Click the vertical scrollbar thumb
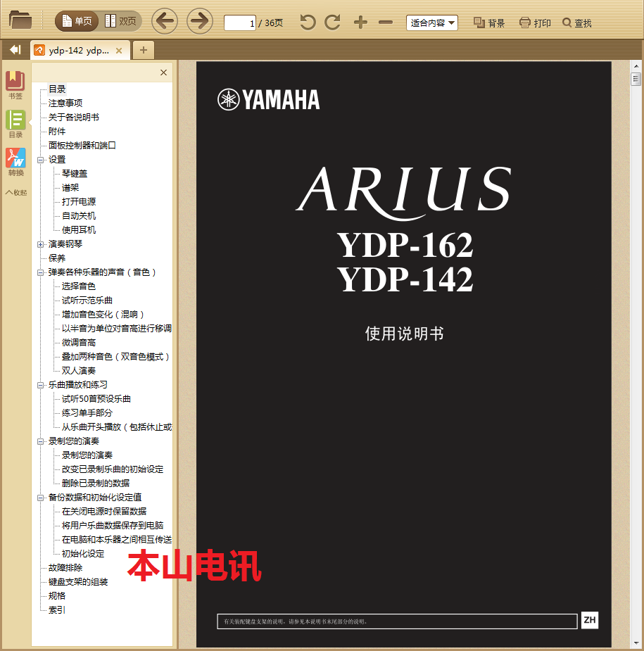644x651 pixels. [x=636, y=79]
